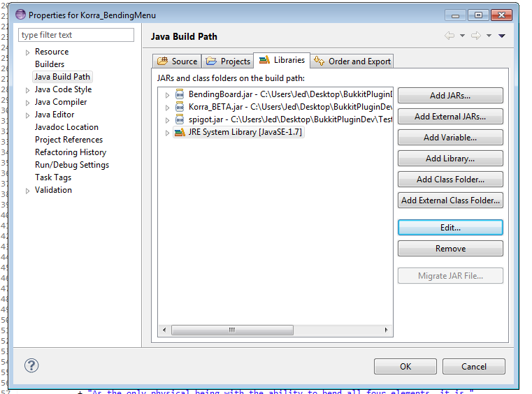This screenshot has height=394, width=532.
Task: Select Java Build Path in the tree
Action: point(62,77)
